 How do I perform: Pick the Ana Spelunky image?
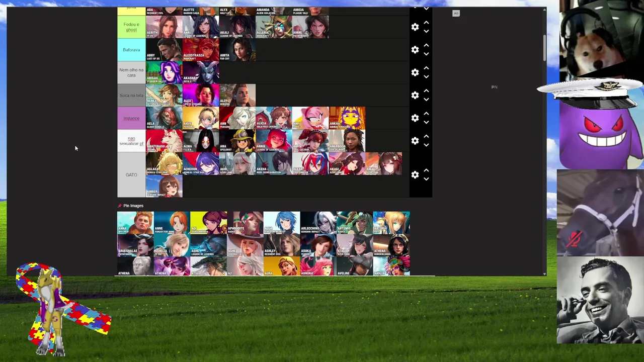coord(237,141)
